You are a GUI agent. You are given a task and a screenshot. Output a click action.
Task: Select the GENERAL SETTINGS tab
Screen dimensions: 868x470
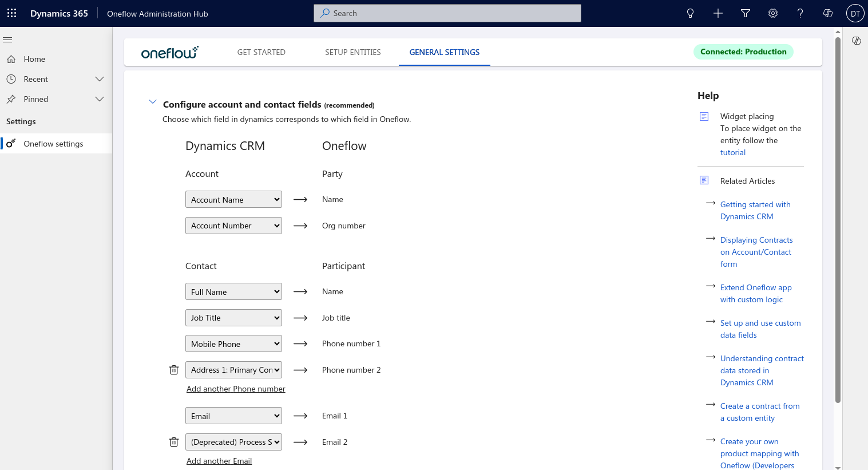click(445, 52)
